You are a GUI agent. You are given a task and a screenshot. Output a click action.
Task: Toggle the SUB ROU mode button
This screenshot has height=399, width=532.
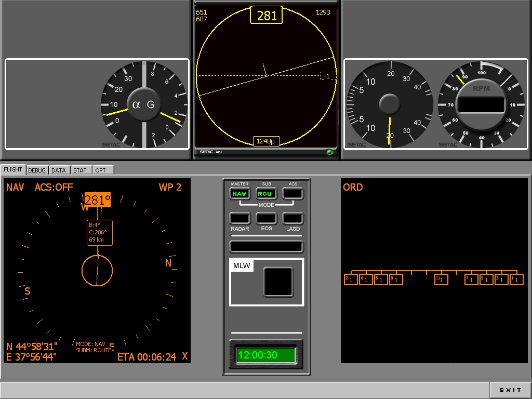coord(266,194)
